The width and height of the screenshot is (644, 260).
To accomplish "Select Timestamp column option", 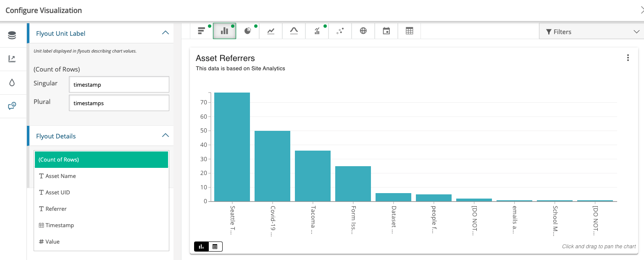I will 101,225.
